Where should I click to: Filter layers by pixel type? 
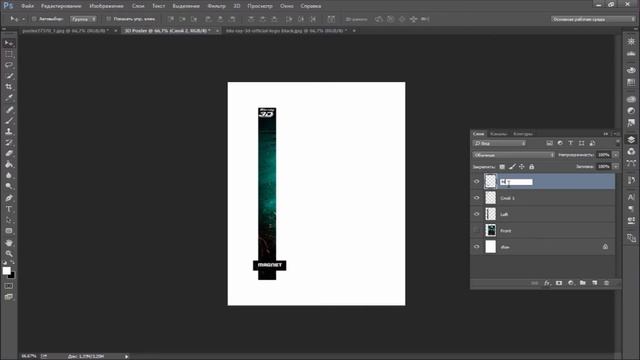pos(549,143)
